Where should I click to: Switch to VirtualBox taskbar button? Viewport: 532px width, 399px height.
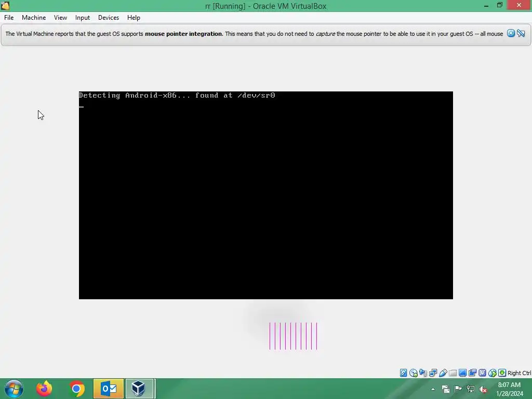pos(140,389)
